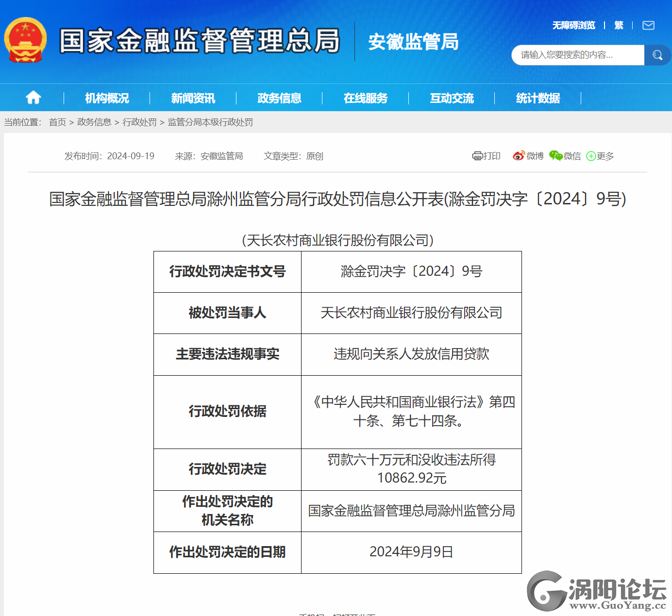Click the national emblem logo
This screenshot has width=672, height=616.
click(x=25, y=41)
